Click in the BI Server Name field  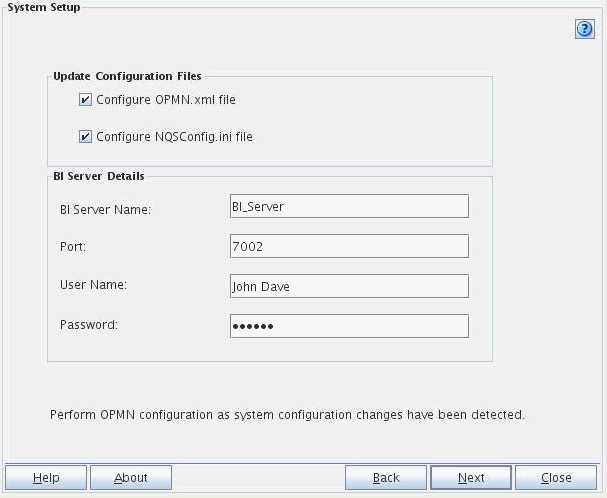(x=349, y=206)
